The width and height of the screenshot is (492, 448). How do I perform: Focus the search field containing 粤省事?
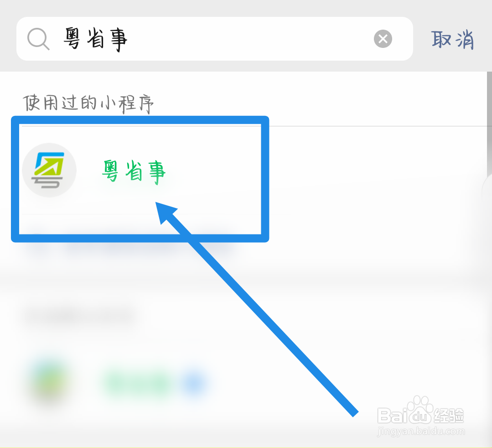[215, 39]
